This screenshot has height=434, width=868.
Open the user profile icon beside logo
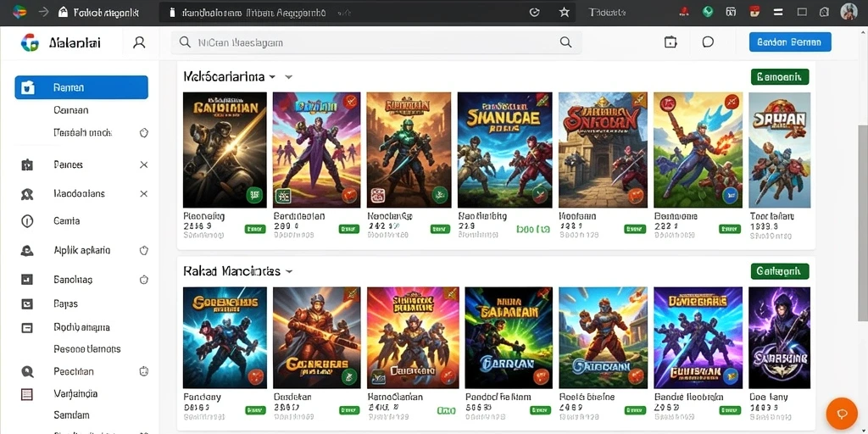pos(139,42)
